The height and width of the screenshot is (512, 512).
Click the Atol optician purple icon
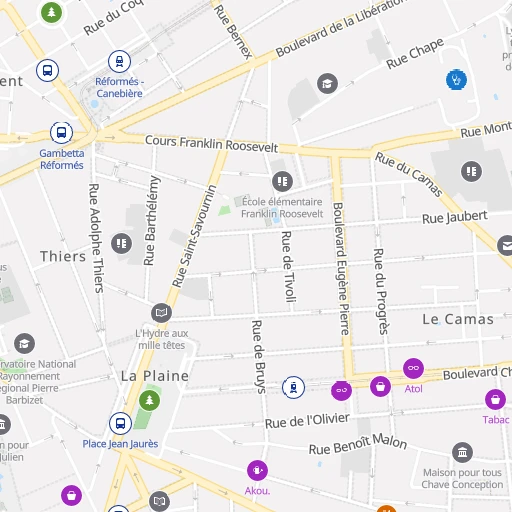coord(413,368)
